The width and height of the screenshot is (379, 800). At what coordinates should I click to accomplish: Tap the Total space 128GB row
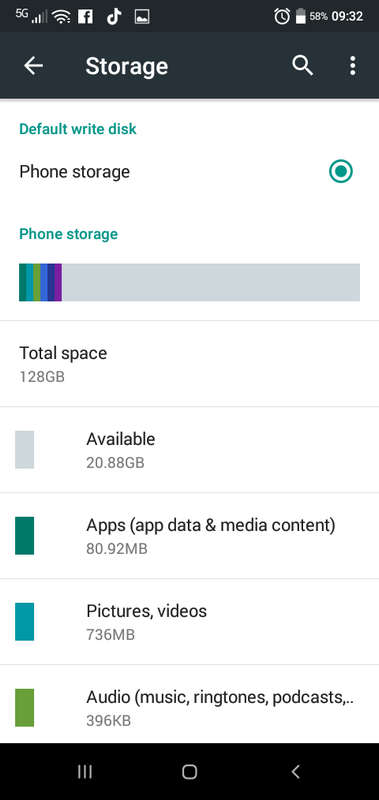(x=189, y=364)
